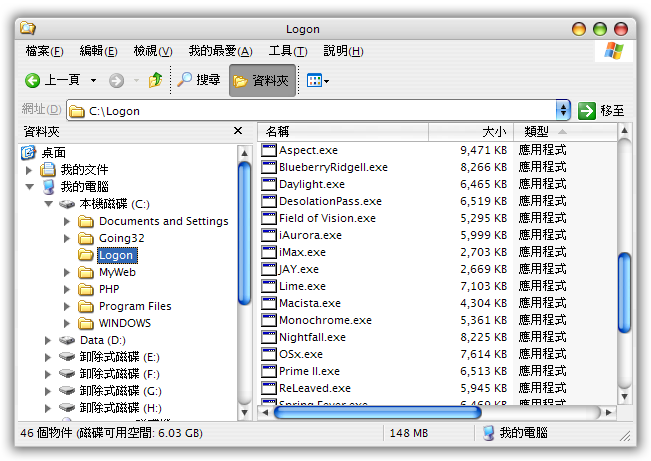Click the OSx.exe file icon

(269, 354)
